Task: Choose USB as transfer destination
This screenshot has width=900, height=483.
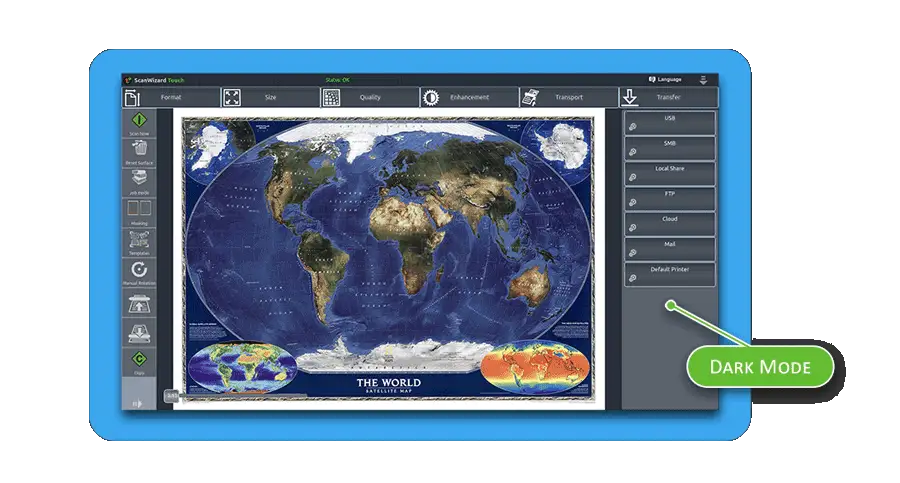Action: click(670, 123)
